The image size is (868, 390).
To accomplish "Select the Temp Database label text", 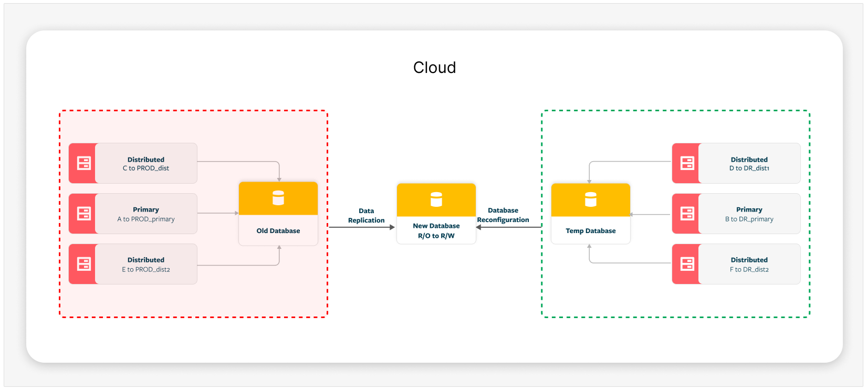I will click(591, 231).
